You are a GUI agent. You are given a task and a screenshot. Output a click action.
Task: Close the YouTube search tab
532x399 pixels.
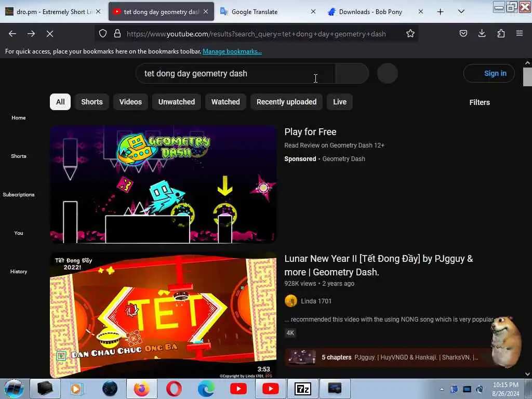206,11
